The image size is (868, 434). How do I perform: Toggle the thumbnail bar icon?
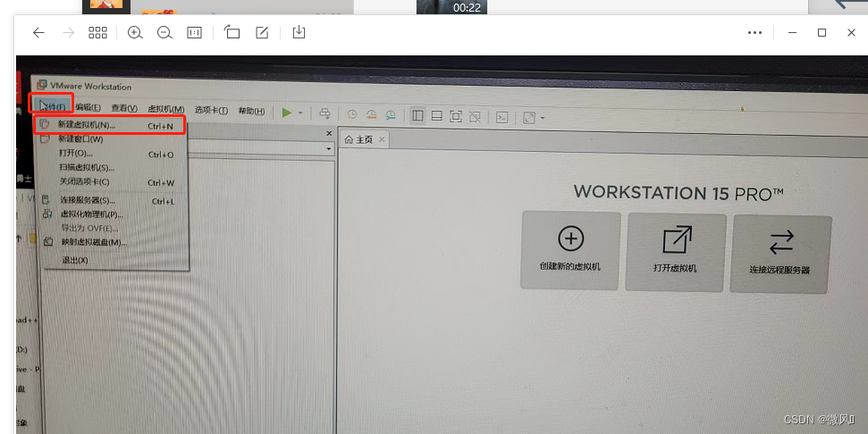(x=437, y=116)
